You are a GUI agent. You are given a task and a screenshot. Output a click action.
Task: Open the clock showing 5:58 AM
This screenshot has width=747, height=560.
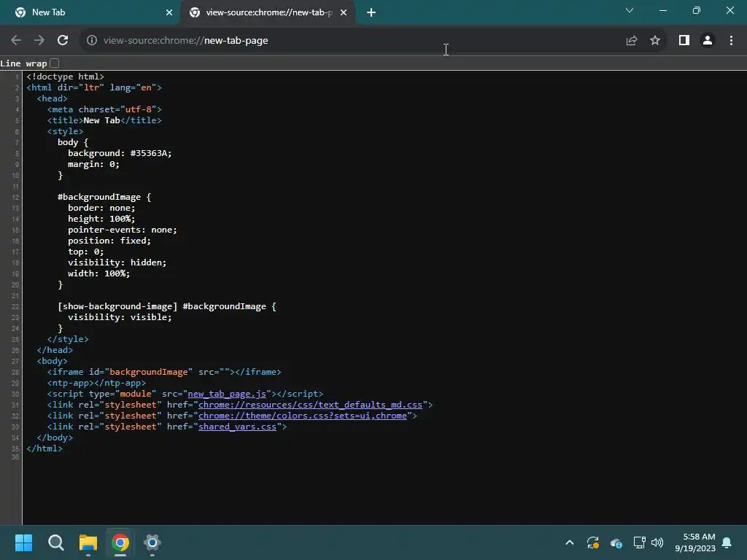point(695,542)
